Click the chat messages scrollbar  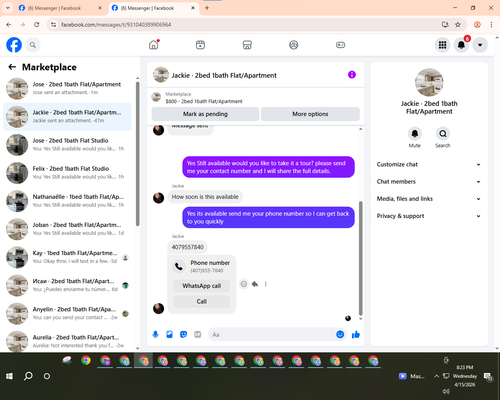(360, 258)
